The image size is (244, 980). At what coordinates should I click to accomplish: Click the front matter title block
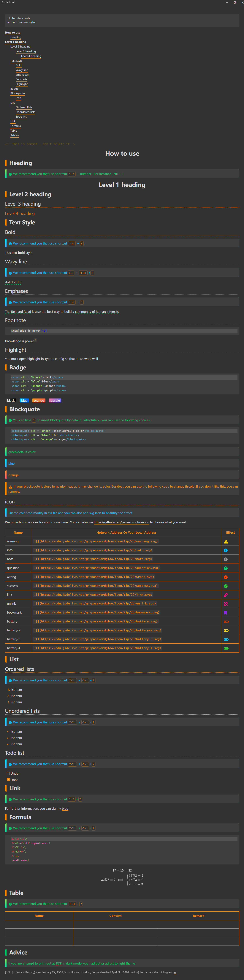point(122,21)
